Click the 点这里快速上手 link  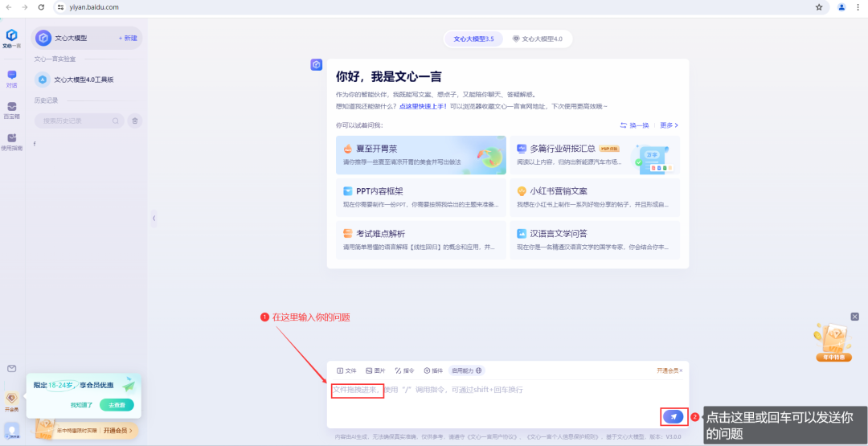tap(423, 106)
